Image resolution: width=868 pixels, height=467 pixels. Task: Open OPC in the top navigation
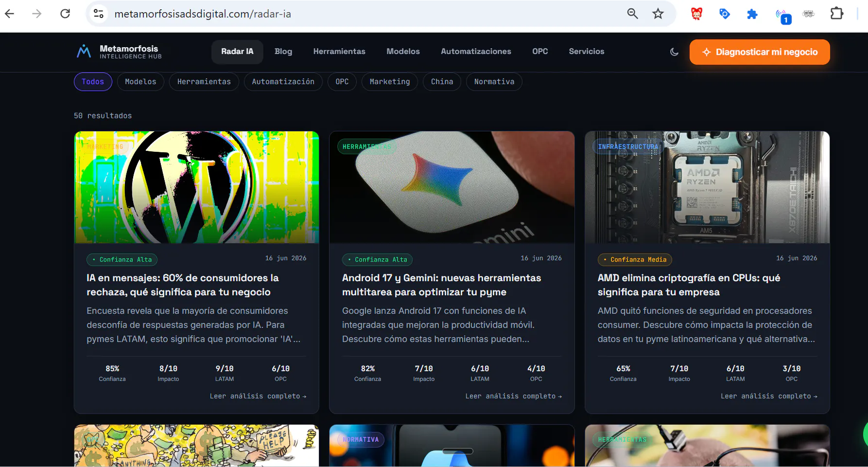tap(540, 52)
